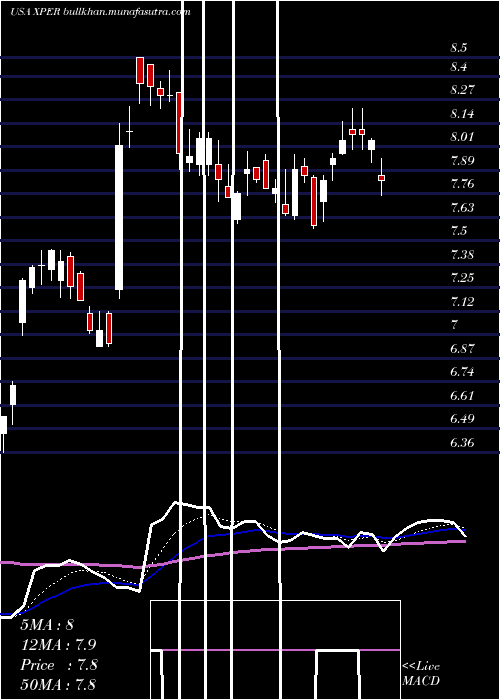This screenshot has height=700, width=500.
Task: Click the 8.4 price axis label
Action: [x=458, y=67]
